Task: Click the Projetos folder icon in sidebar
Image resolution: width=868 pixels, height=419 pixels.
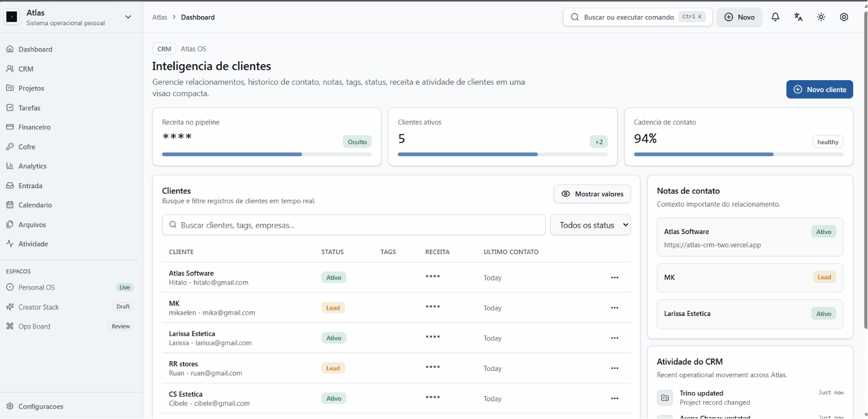Action: pyautogui.click(x=10, y=88)
